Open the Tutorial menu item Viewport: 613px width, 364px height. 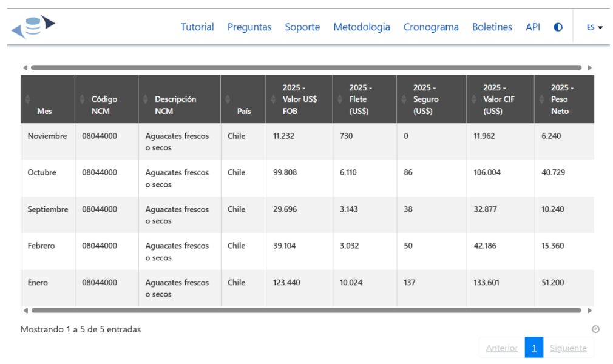[x=197, y=27]
